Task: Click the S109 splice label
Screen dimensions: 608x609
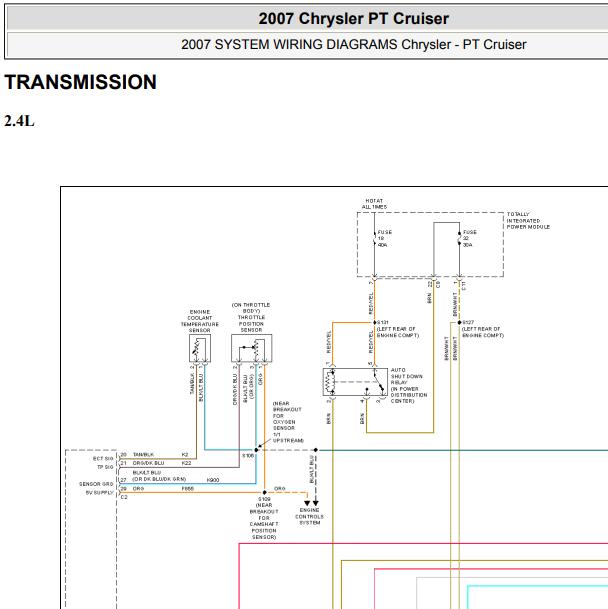Action: tap(264, 499)
